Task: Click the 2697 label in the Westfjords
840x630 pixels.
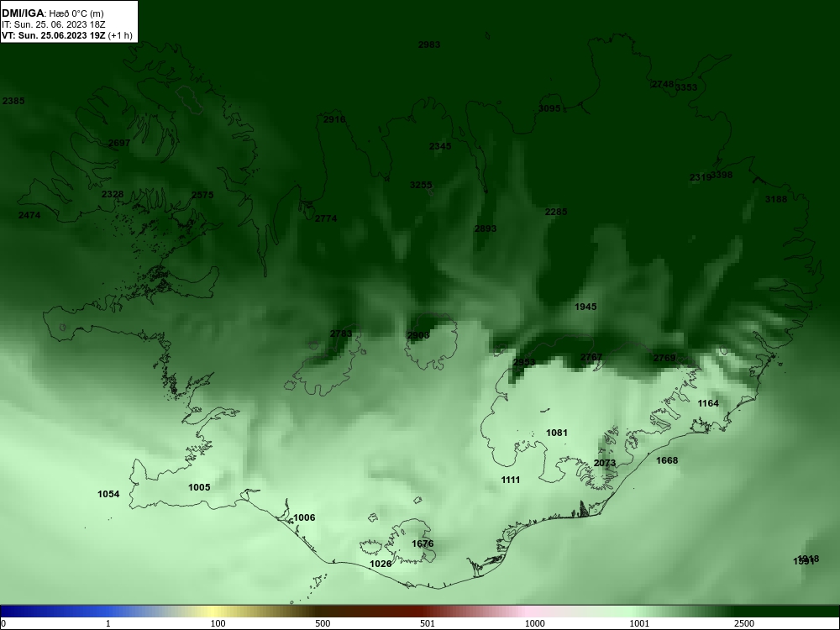Action: [x=119, y=143]
